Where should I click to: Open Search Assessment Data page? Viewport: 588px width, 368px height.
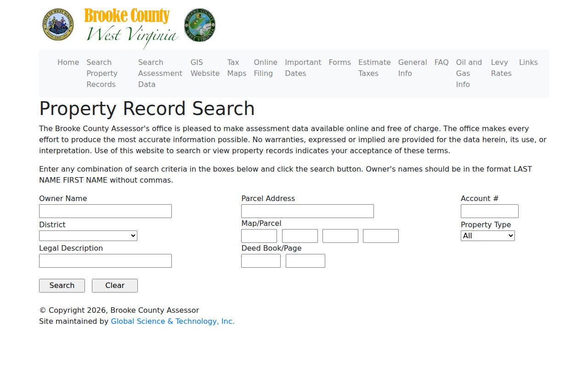pyautogui.click(x=160, y=73)
